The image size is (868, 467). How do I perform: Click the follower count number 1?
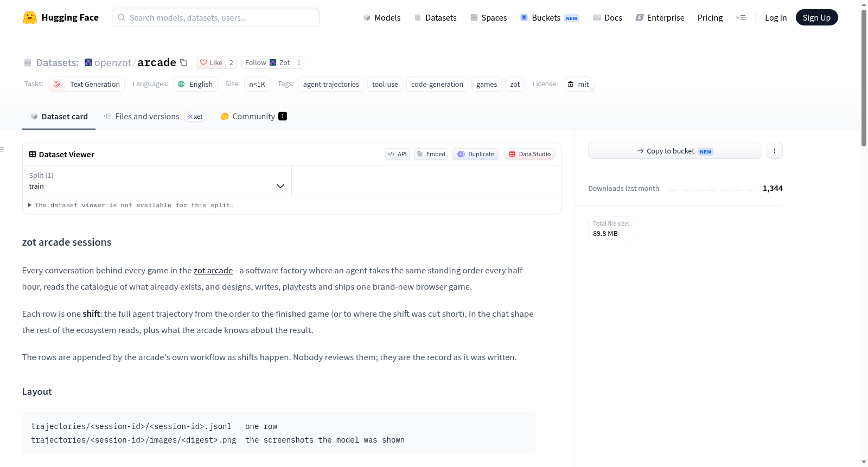point(299,62)
